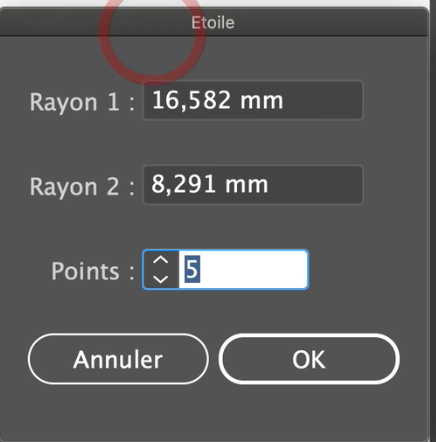Select the Rayon 2 label

82,186
